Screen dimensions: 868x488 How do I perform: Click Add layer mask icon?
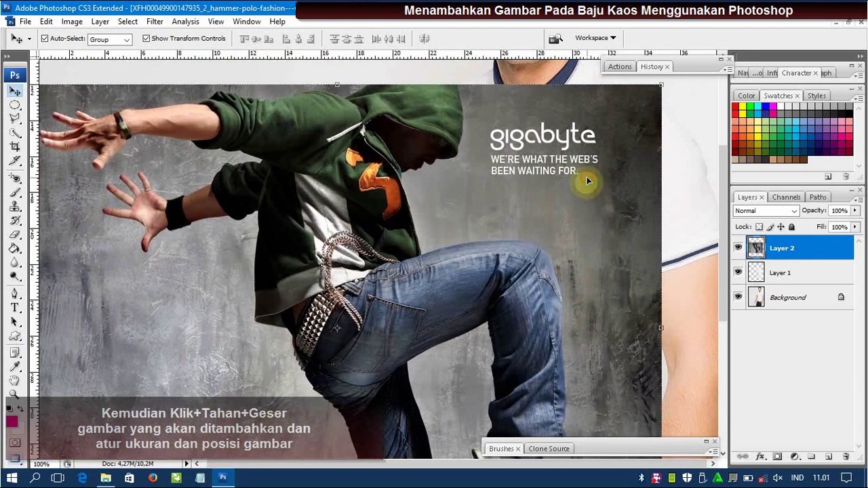point(778,457)
